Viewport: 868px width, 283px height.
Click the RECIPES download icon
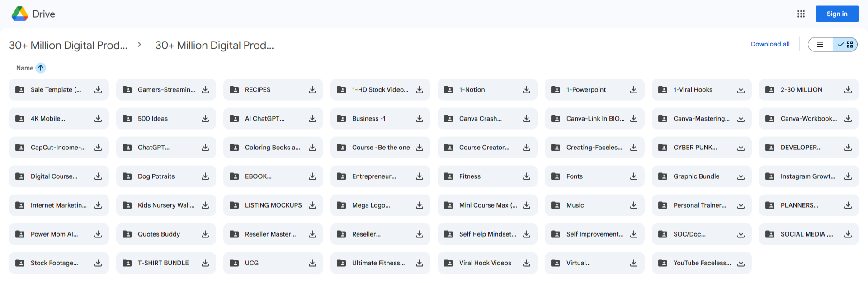pos(312,90)
